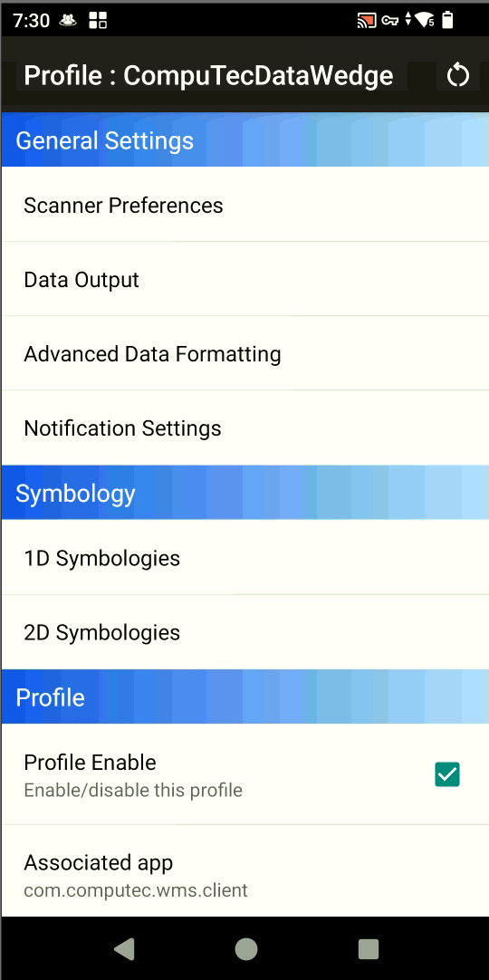Tap the cast icon in status bar
Viewport: 489px width, 980px height.
367,21
